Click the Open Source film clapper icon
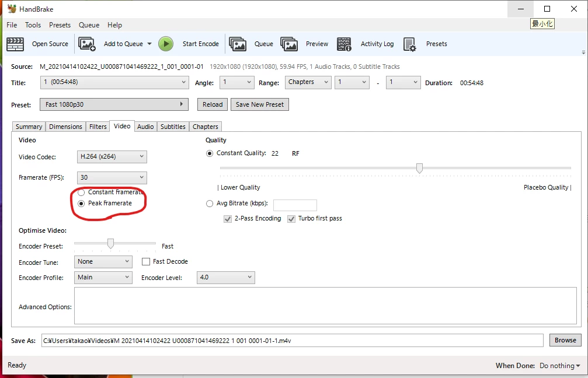Viewport: 588px width, 378px height. pyautogui.click(x=15, y=44)
